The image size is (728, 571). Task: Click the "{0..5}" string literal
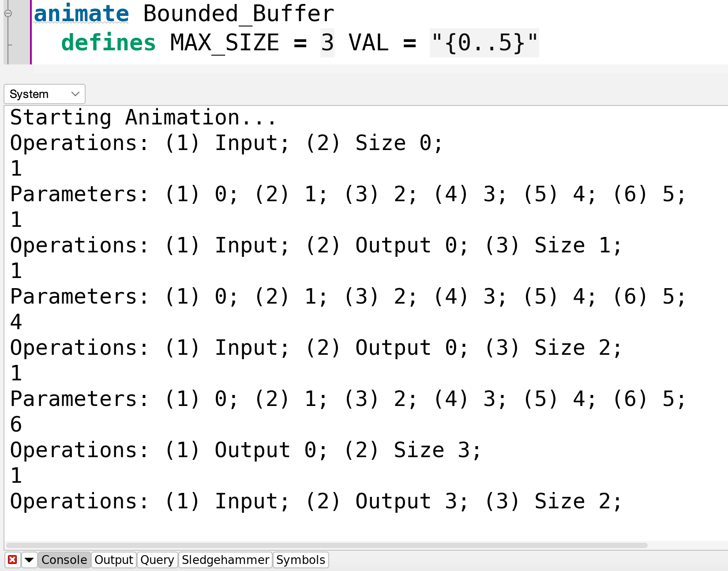coord(484,43)
